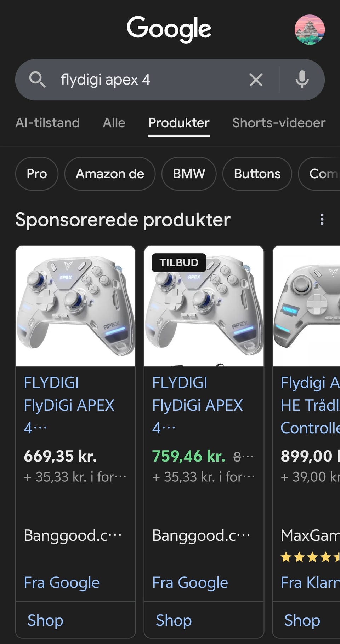Tap the first Flydigi controller image
This screenshot has height=644, width=340.
(75, 306)
